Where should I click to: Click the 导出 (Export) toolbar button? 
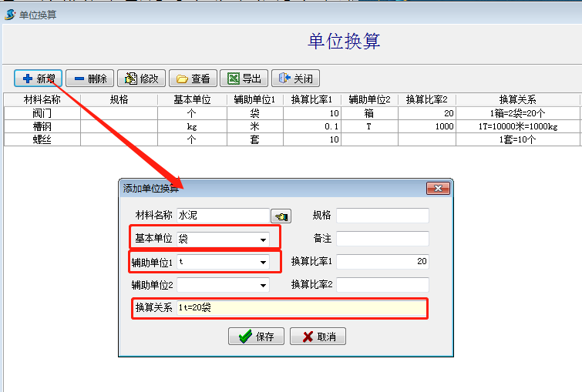[x=244, y=79]
